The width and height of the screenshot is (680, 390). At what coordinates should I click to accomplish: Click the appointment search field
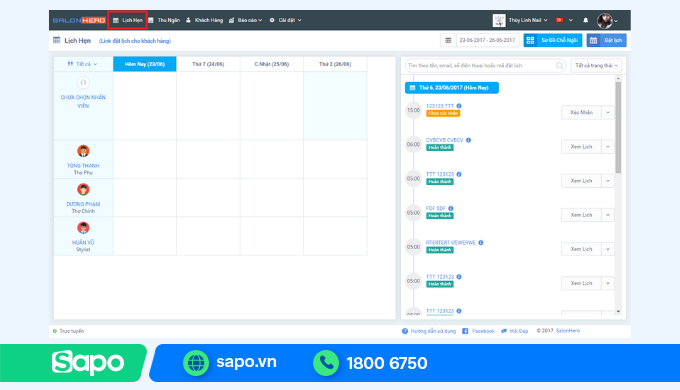click(x=485, y=66)
